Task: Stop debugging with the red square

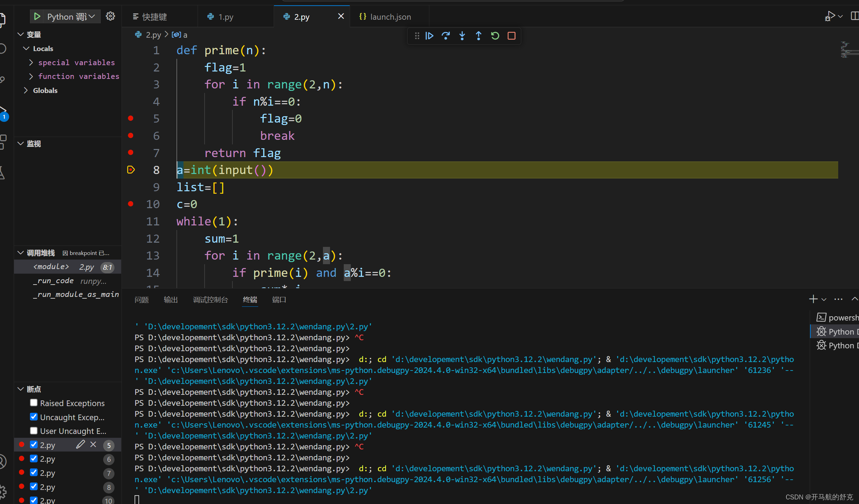Action: pos(511,36)
